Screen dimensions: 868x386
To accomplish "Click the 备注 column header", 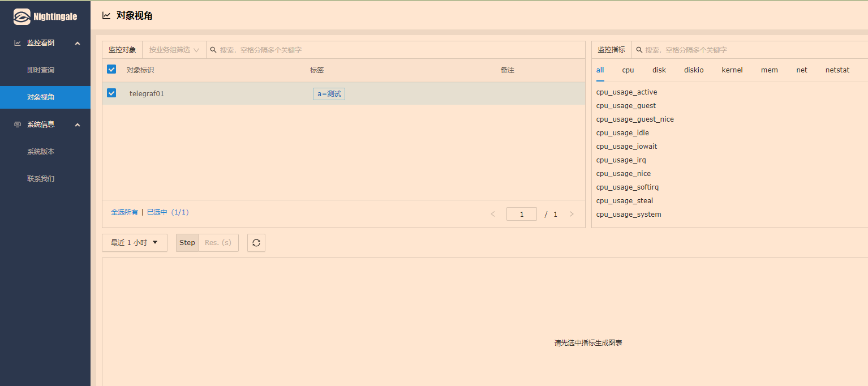I will click(x=508, y=70).
